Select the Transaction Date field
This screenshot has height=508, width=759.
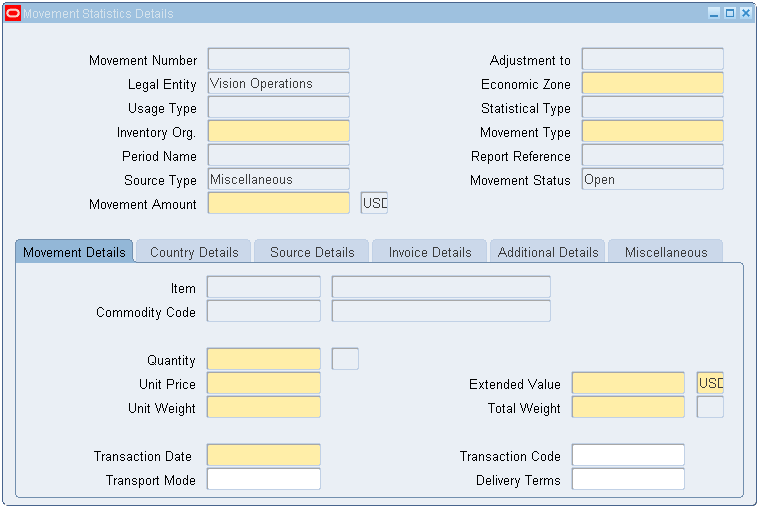click(x=264, y=455)
